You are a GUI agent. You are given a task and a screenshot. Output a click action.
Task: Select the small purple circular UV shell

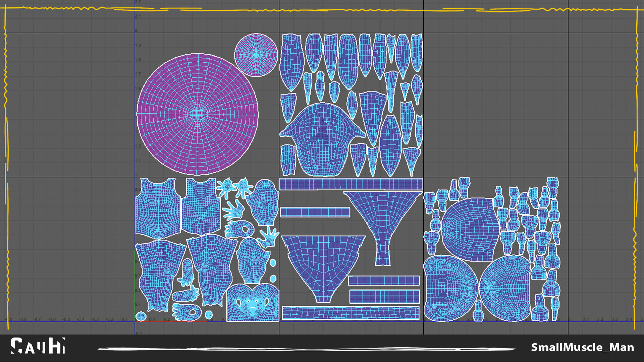coord(256,55)
